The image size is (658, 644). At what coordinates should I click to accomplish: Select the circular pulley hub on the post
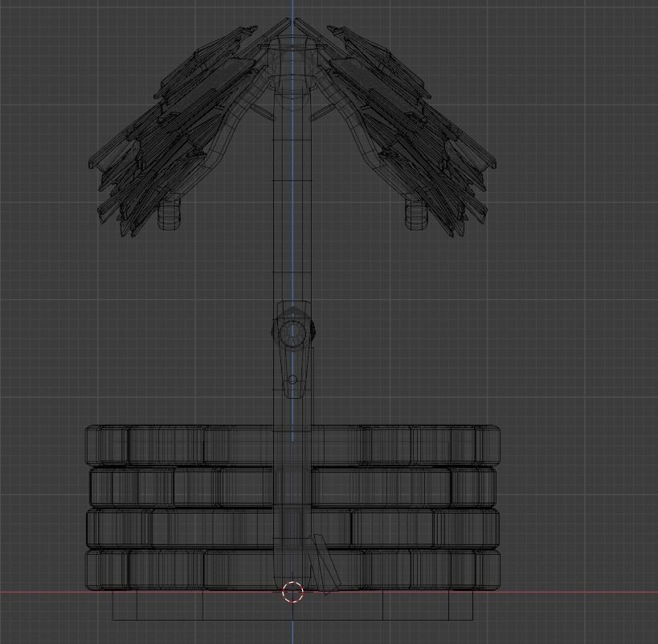pyautogui.click(x=292, y=332)
